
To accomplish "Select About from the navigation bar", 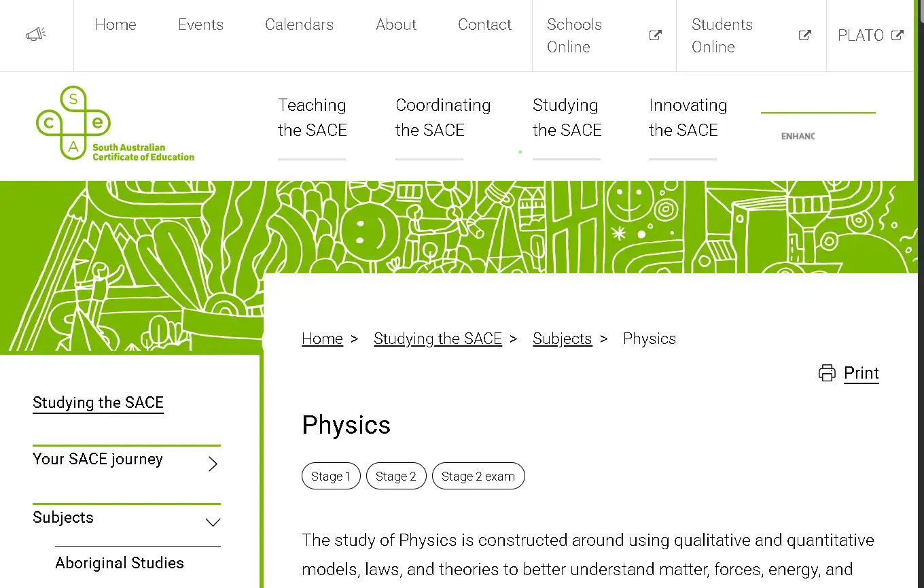I will 396,24.
